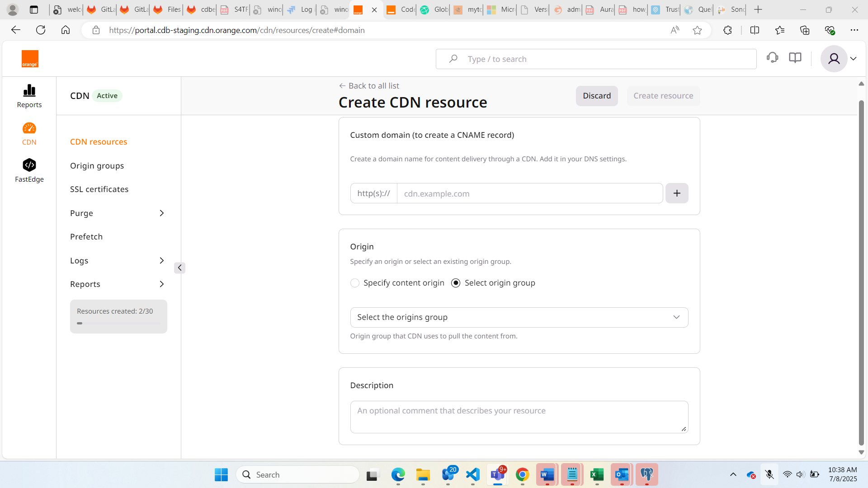
Task: Click the CDN gauge icon in the left sidebar
Action: pos(29,129)
